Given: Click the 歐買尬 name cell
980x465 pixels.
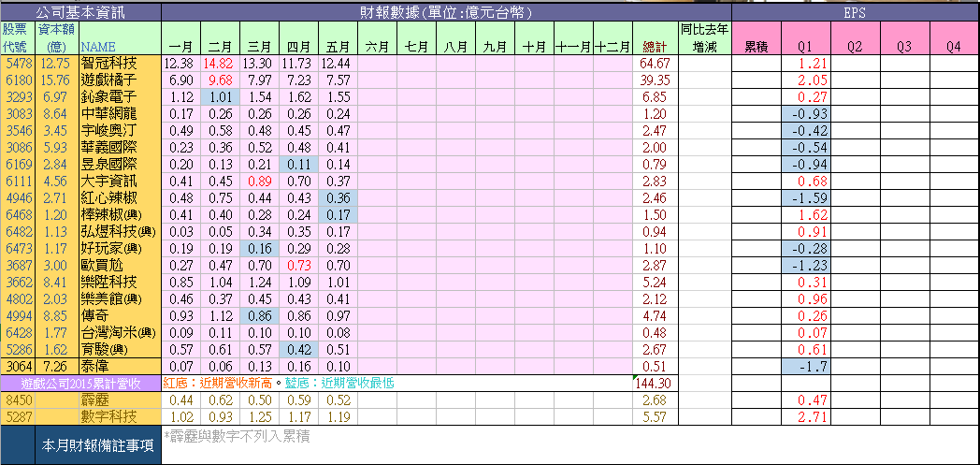Looking at the screenshot, I should tap(121, 266).
